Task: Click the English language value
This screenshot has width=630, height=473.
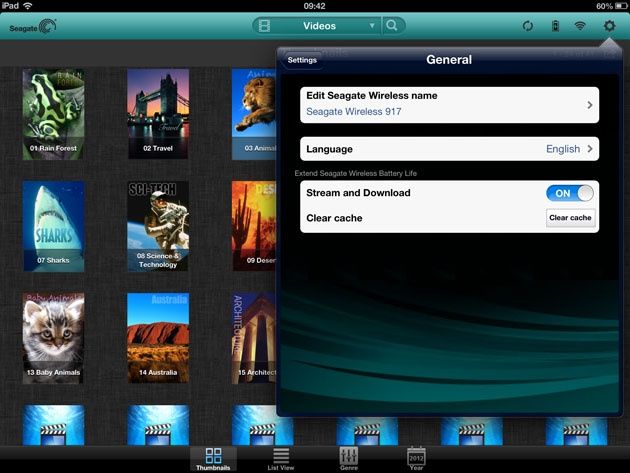Action: (562, 149)
